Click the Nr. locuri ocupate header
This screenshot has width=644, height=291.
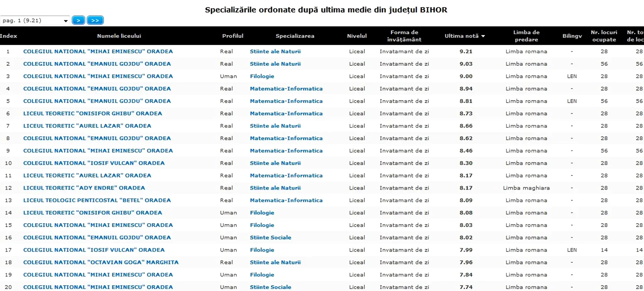[604, 36]
